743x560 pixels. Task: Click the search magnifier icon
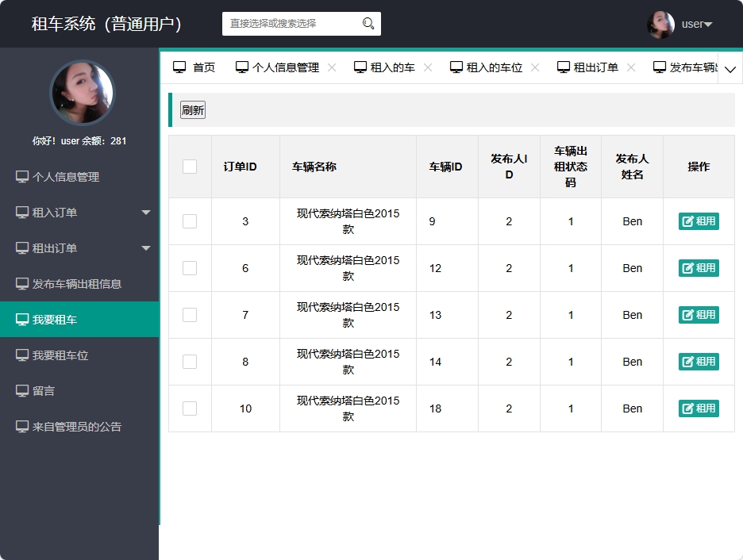click(x=367, y=24)
